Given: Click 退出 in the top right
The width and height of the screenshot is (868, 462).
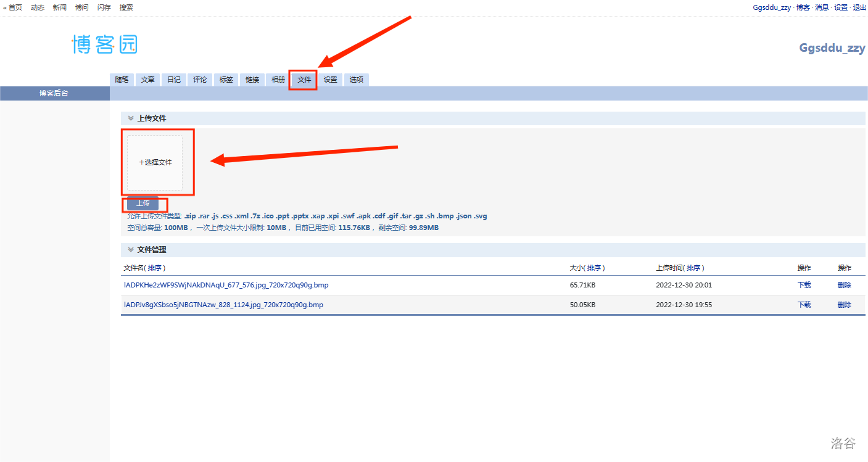Looking at the screenshot, I should 859,7.
